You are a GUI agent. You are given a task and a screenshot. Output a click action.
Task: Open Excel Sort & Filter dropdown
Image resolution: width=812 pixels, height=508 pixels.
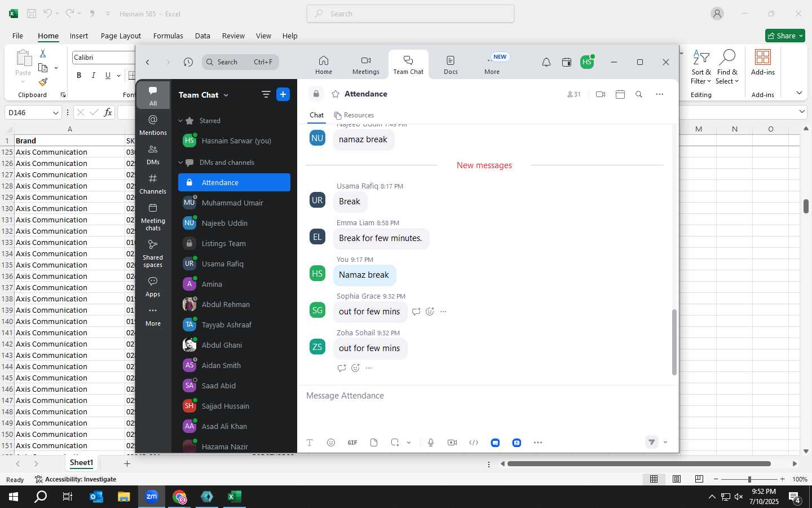click(701, 67)
